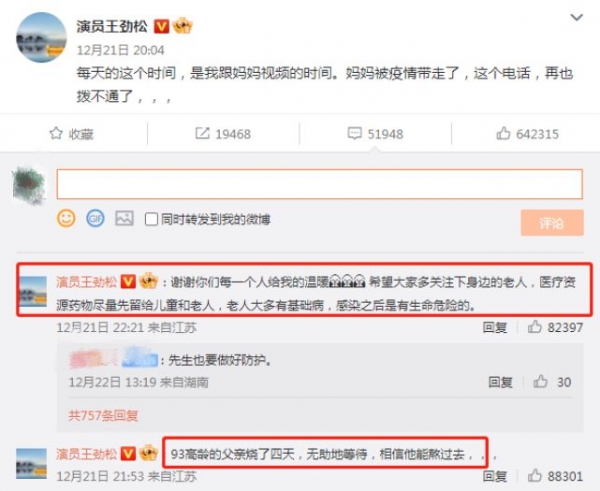600x491 pixels.
Task: Open the post options chevron at top right
Action: [576, 17]
